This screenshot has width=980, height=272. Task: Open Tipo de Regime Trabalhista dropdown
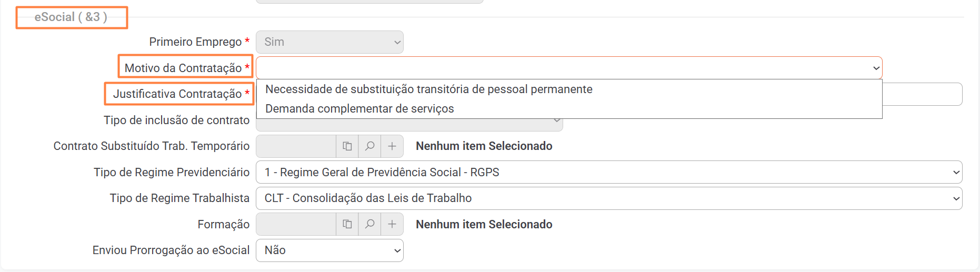pyautogui.click(x=608, y=198)
